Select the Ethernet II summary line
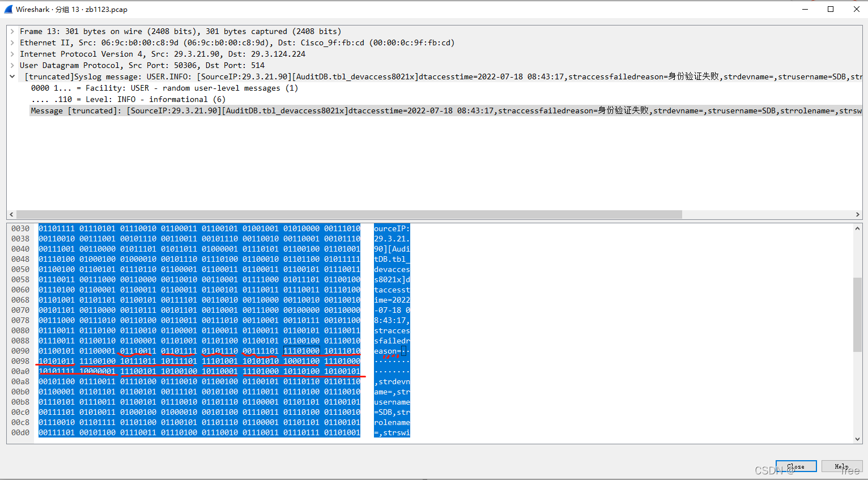 click(x=237, y=43)
